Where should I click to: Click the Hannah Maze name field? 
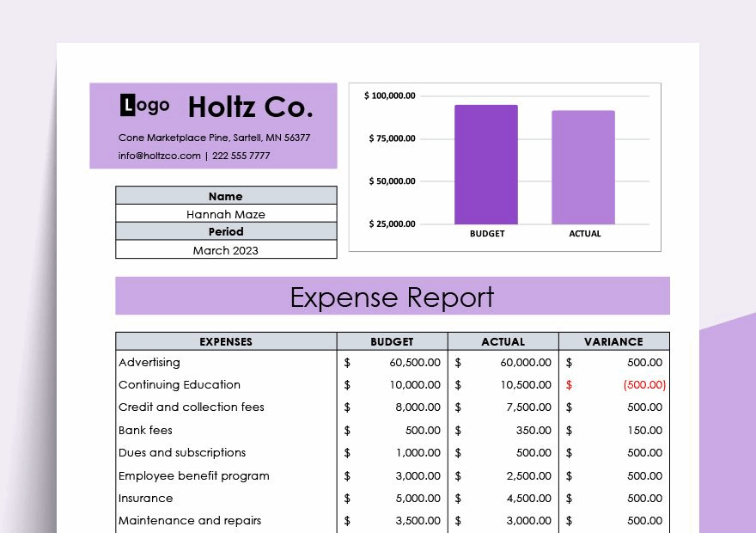[x=225, y=214]
